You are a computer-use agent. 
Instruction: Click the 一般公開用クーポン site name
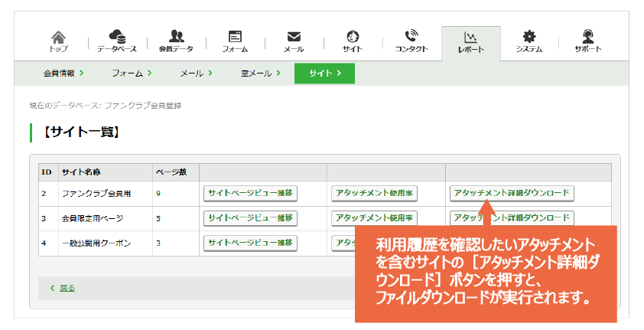coord(96,243)
